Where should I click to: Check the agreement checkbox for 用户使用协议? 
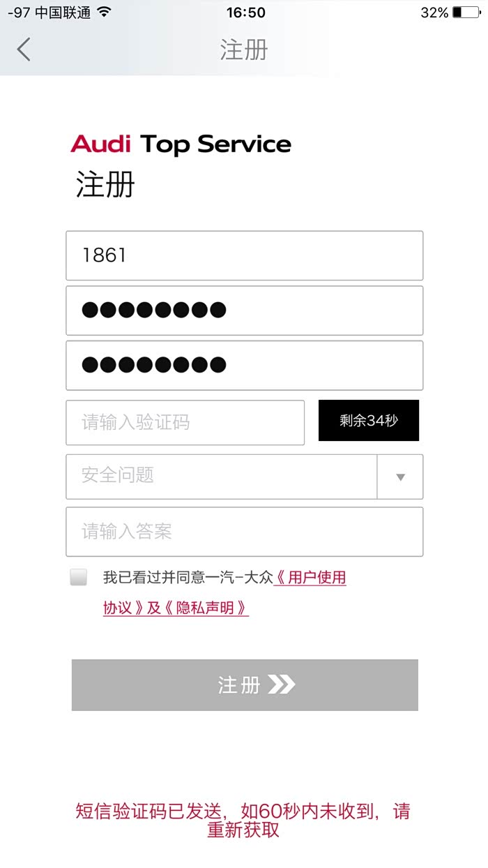point(79,578)
